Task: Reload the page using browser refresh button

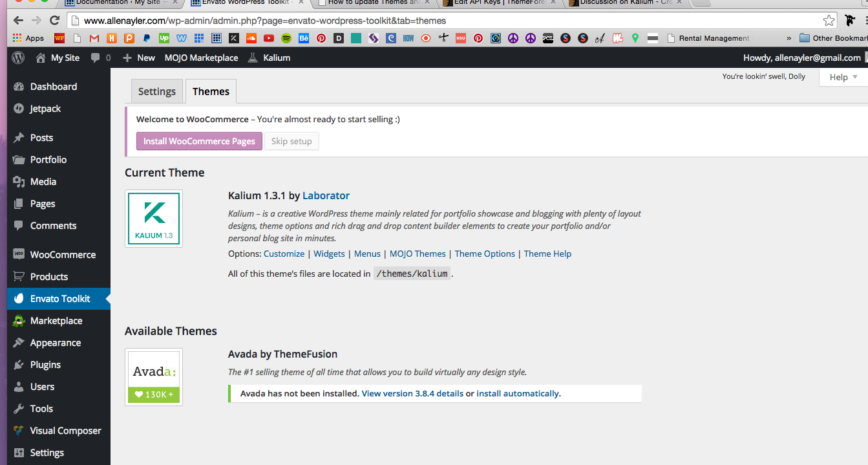Action: click(x=54, y=21)
